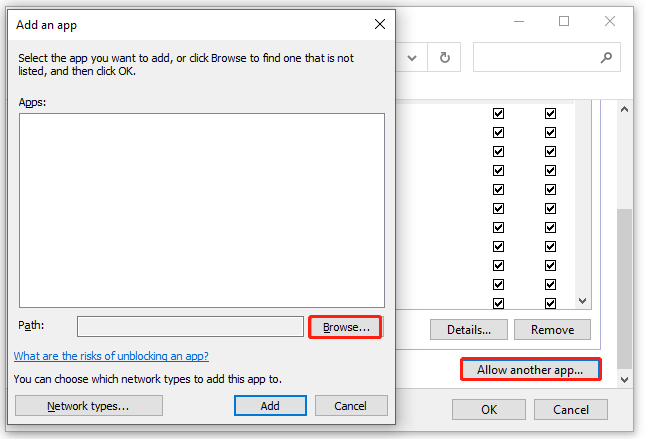Screen dimensions: 645x439
Task: Toggle seventh row right column checkbox
Action: tap(550, 228)
